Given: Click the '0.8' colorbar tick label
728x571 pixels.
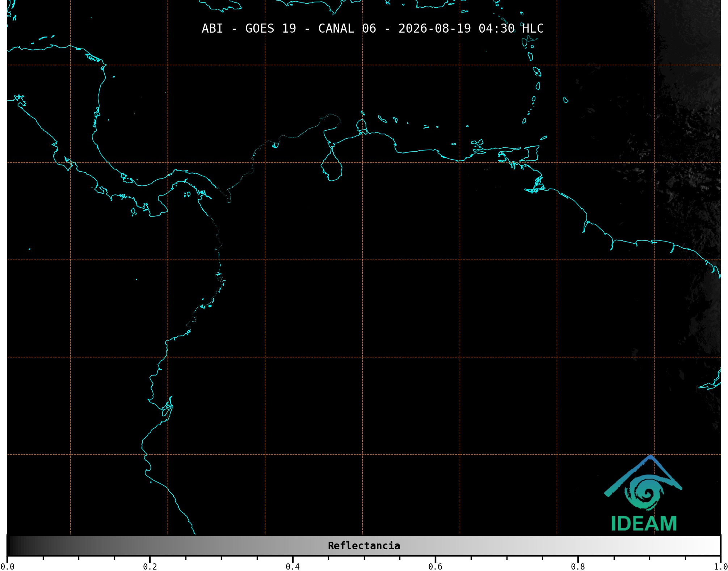Looking at the screenshot, I should pos(578,566).
